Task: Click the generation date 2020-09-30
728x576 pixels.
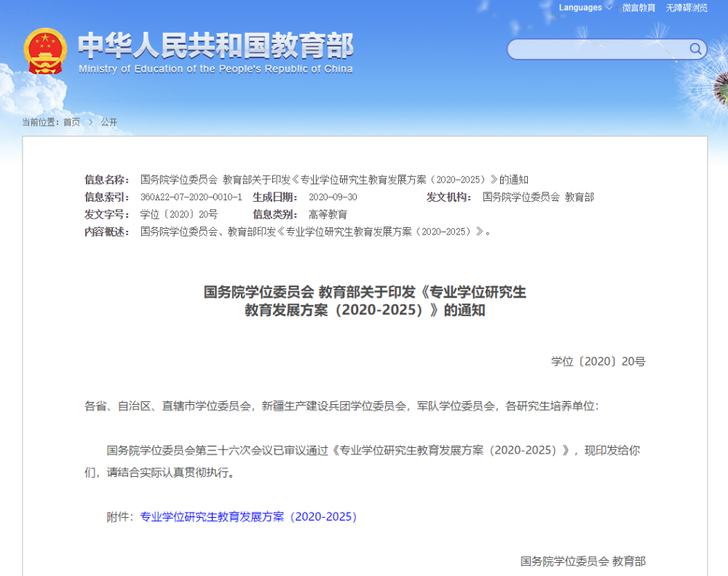Action: tap(333, 197)
